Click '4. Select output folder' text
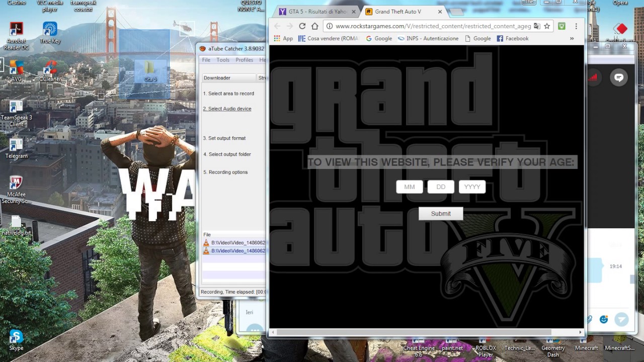The image size is (644, 362). pyautogui.click(x=227, y=154)
